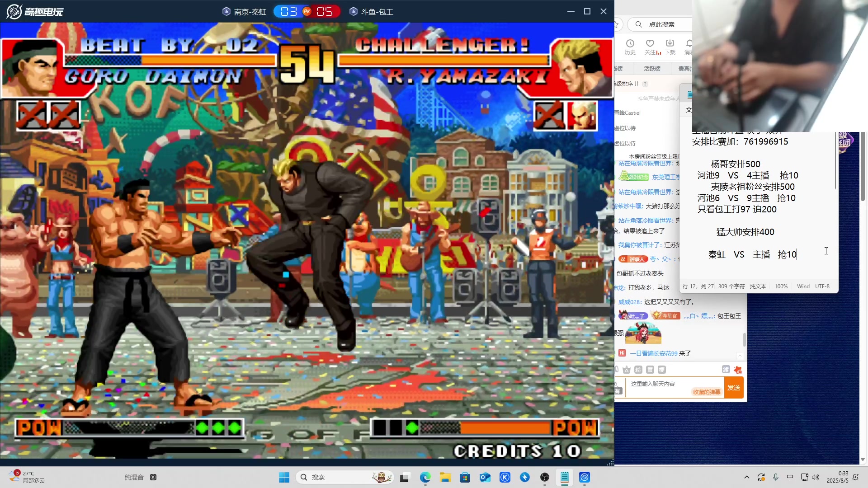Click the microphone tray icon
Screen dimensions: 868x488
click(776, 477)
